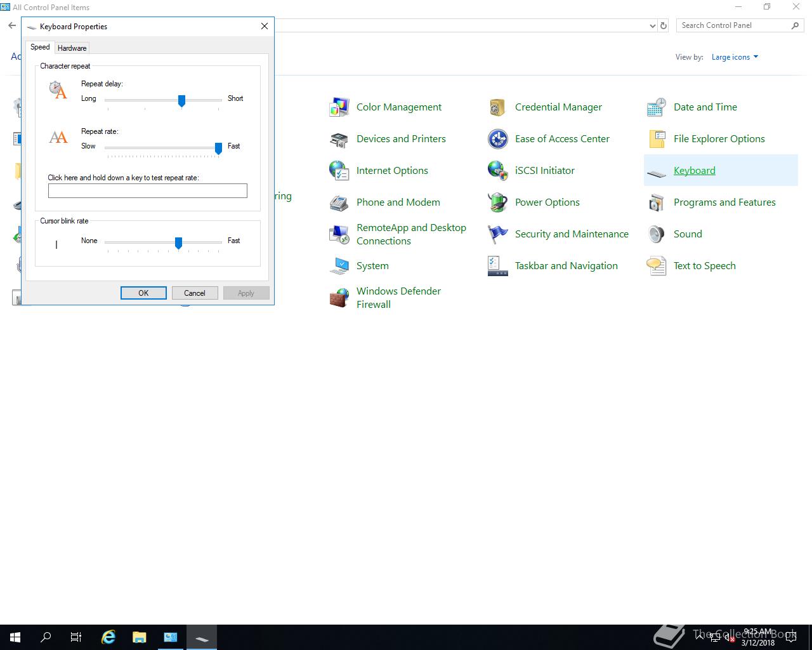Open the Internet Options globe icon

click(x=339, y=171)
